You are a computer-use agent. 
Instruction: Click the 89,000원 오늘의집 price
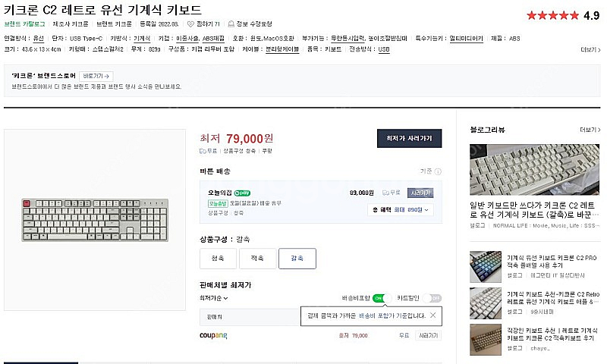tap(362, 193)
